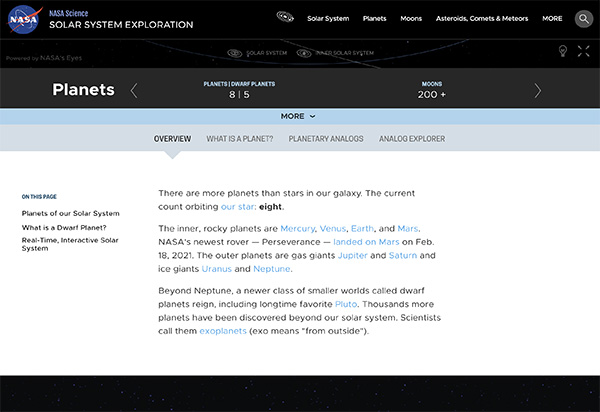Click the NASA meatball logo
The image size is (600, 412).
coord(24,20)
